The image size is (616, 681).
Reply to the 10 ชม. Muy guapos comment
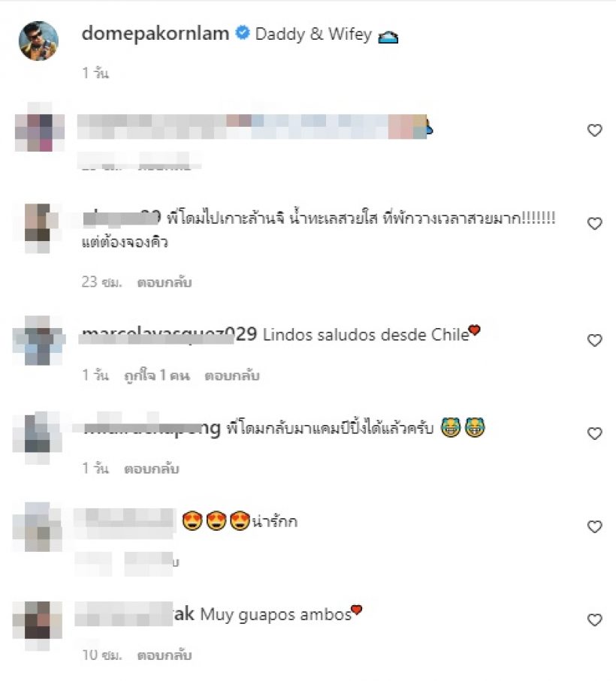(165, 655)
